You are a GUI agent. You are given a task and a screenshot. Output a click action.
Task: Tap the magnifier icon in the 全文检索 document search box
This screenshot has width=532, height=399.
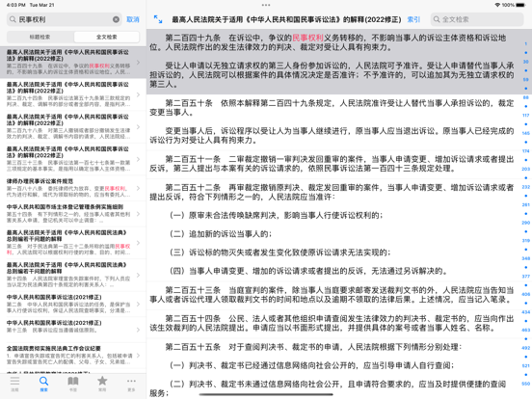tap(437, 19)
